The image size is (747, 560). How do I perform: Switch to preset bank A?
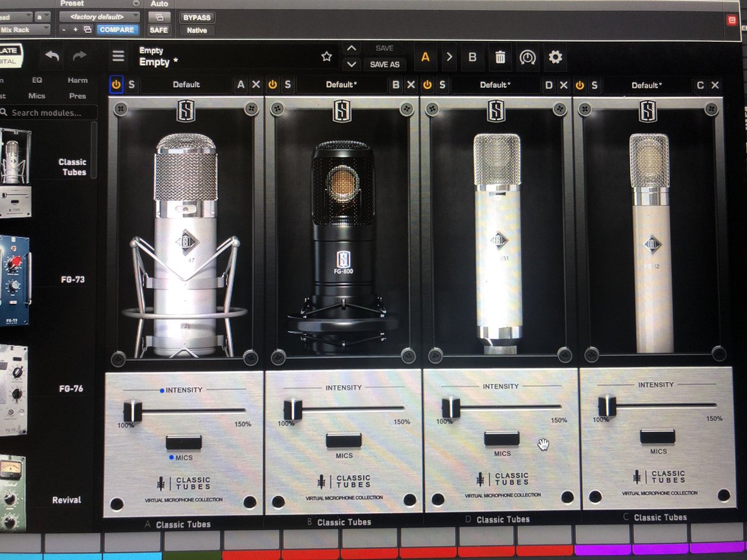pos(426,57)
